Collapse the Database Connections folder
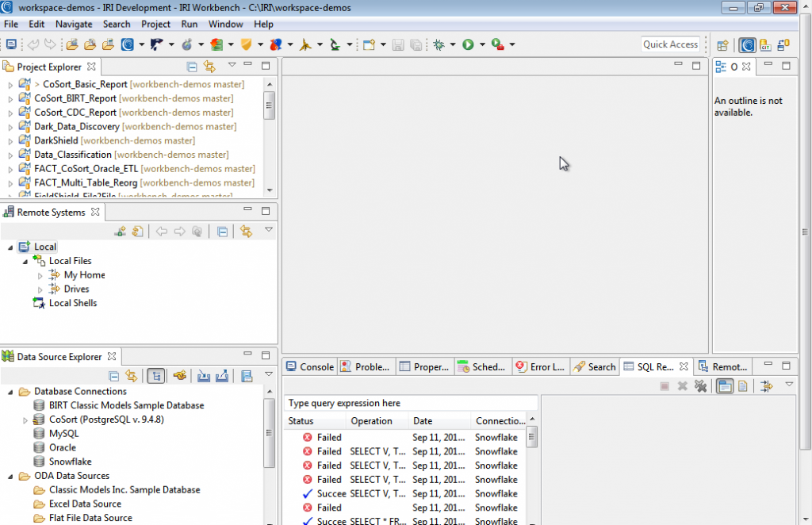 (10, 392)
